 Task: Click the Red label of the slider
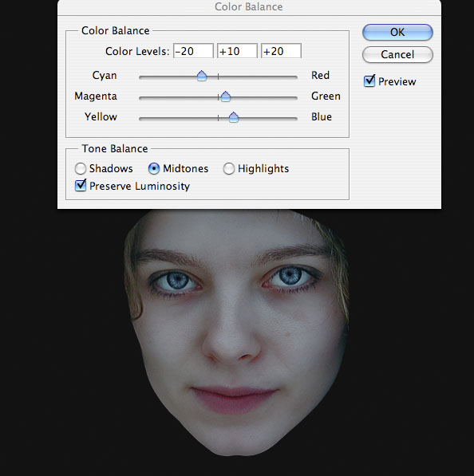tap(320, 75)
